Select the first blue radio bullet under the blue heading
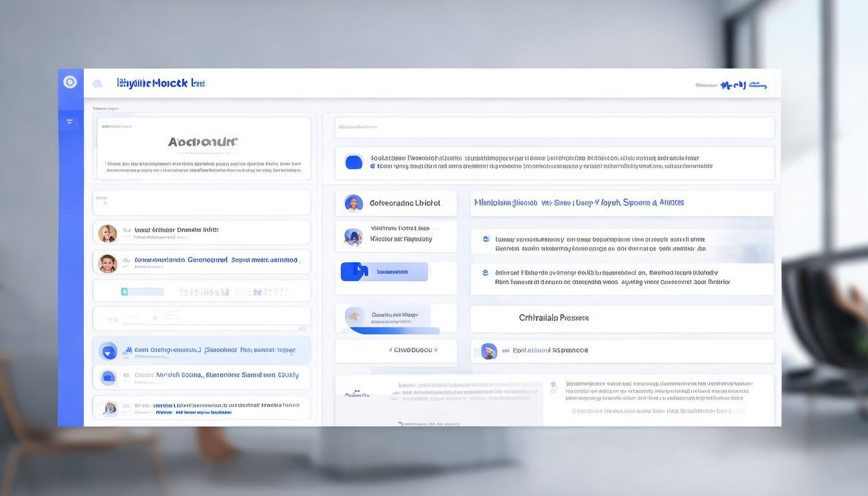This screenshot has width=868, height=496. click(486, 239)
